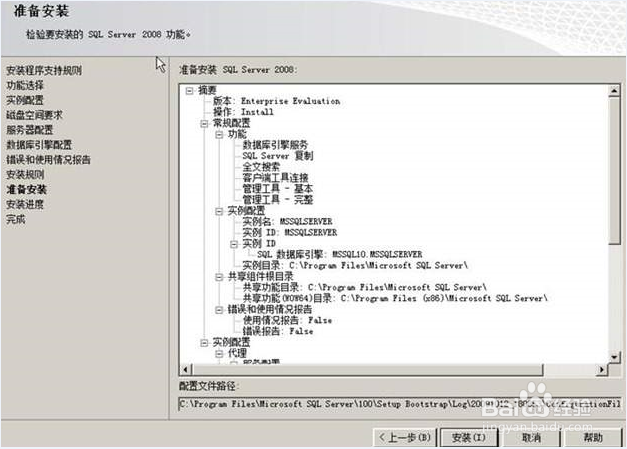The height and width of the screenshot is (449, 627).
Task: Click scroll left arrow of summary tree
Action: coord(185,369)
